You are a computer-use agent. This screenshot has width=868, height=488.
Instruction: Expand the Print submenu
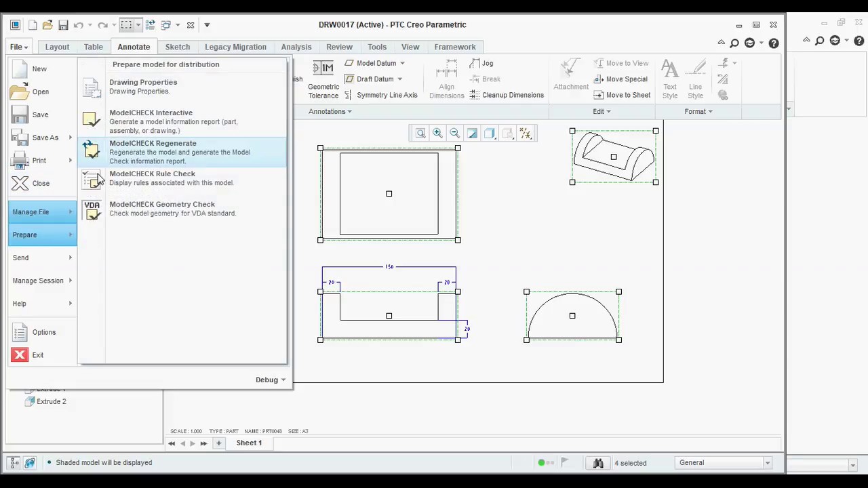(x=42, y=161)
